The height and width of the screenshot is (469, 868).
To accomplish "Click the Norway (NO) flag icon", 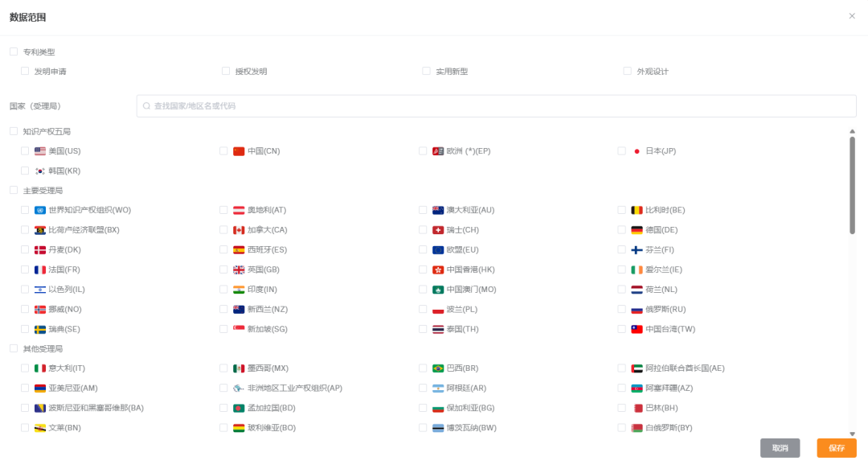I will 40,310.
